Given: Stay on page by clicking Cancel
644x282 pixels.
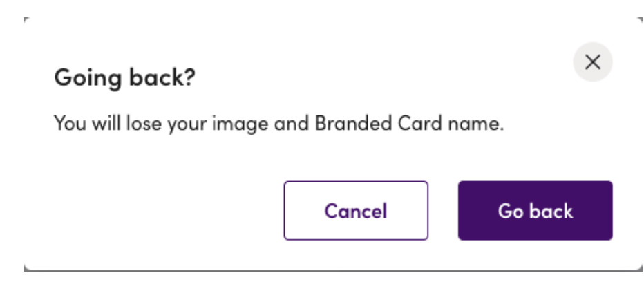Looking at the screenshot, I should [x=356, y=211].
